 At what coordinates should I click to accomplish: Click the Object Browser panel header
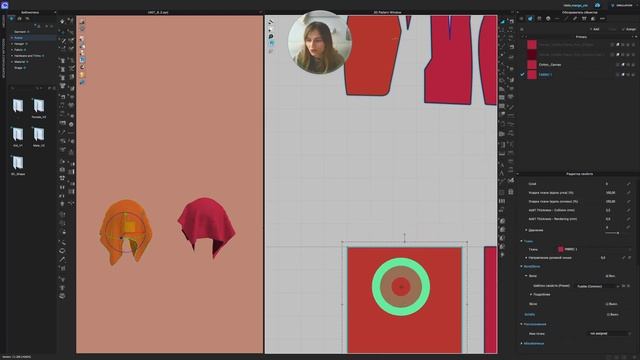pyautogui.click(x=580, y=12)
